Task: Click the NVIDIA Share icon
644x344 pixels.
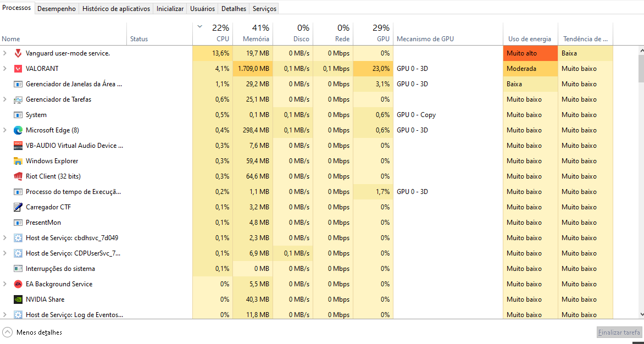Action: (x=18, y=299)
